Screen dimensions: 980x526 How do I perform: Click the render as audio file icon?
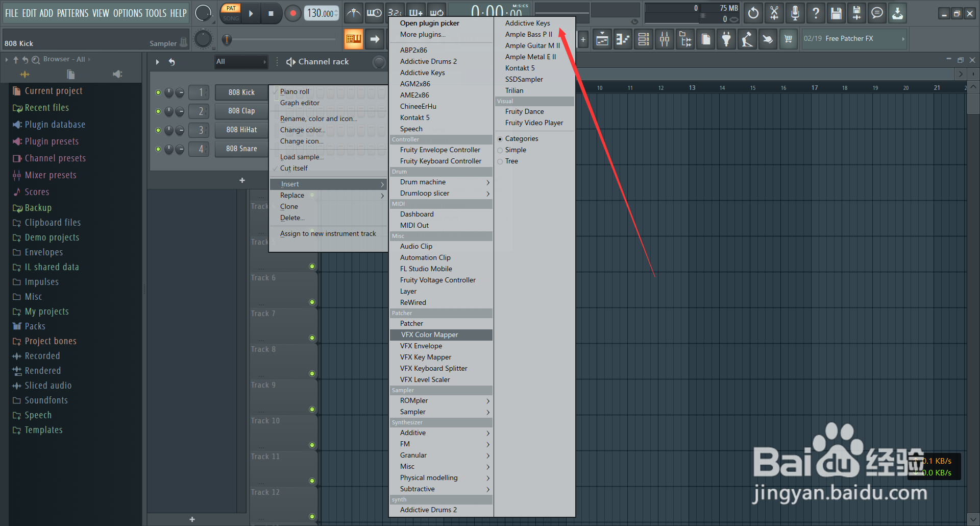coord(856,13)
